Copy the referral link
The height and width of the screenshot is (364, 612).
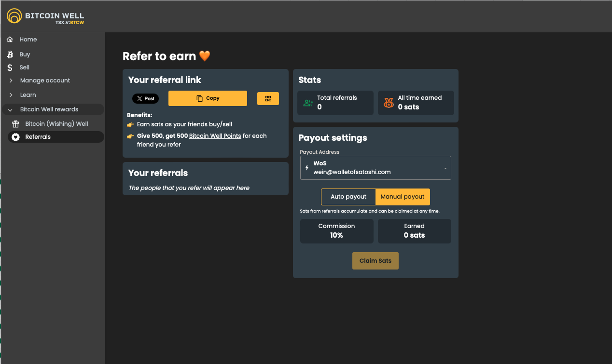tap(208, 98)
